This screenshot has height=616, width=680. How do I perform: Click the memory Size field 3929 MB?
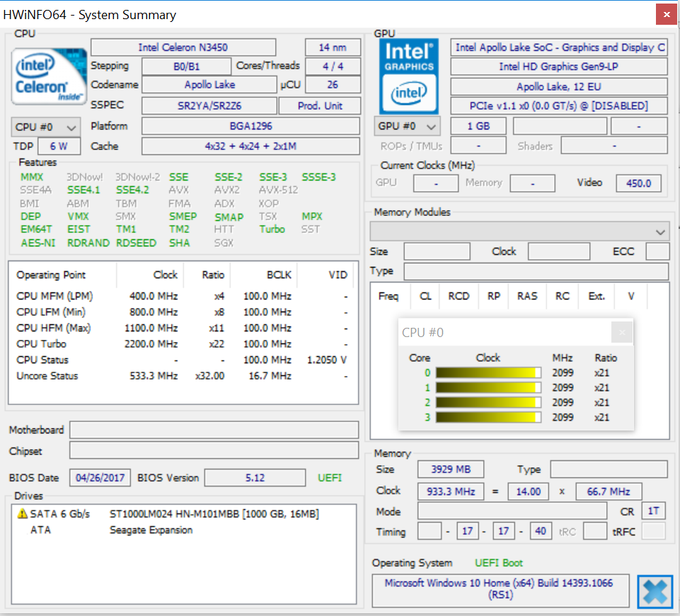tap(451, 469)
